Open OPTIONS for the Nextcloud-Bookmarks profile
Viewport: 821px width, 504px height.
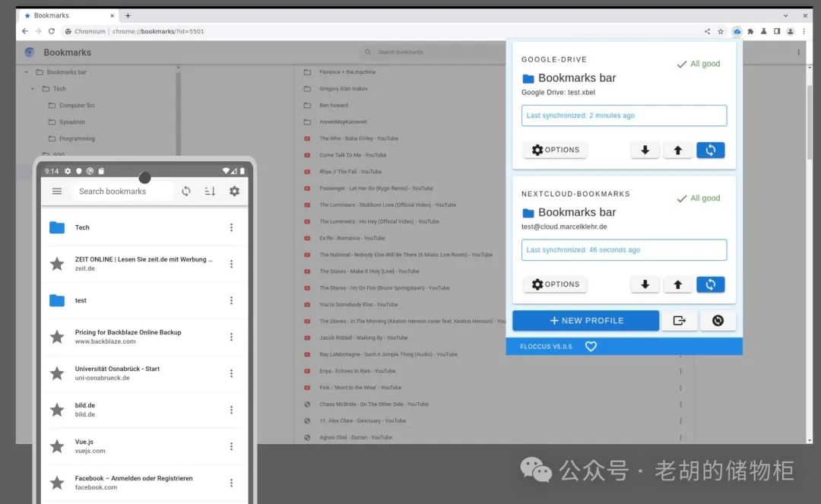[555, 285]
